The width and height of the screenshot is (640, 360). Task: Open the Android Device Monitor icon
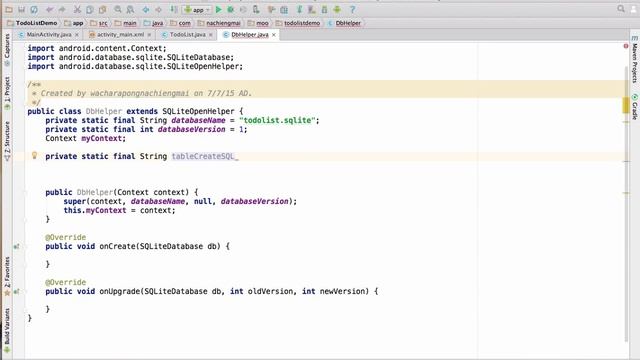(337, 9)
